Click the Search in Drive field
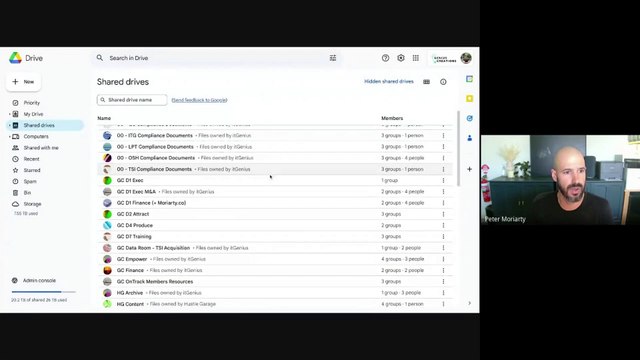The image size is (640, 360). point(216,58)
